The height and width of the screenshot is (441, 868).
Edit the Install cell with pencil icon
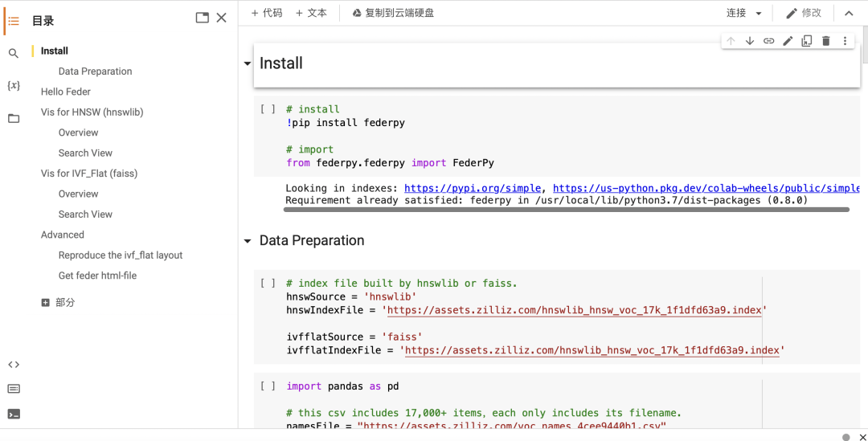[x=788, y=41]
